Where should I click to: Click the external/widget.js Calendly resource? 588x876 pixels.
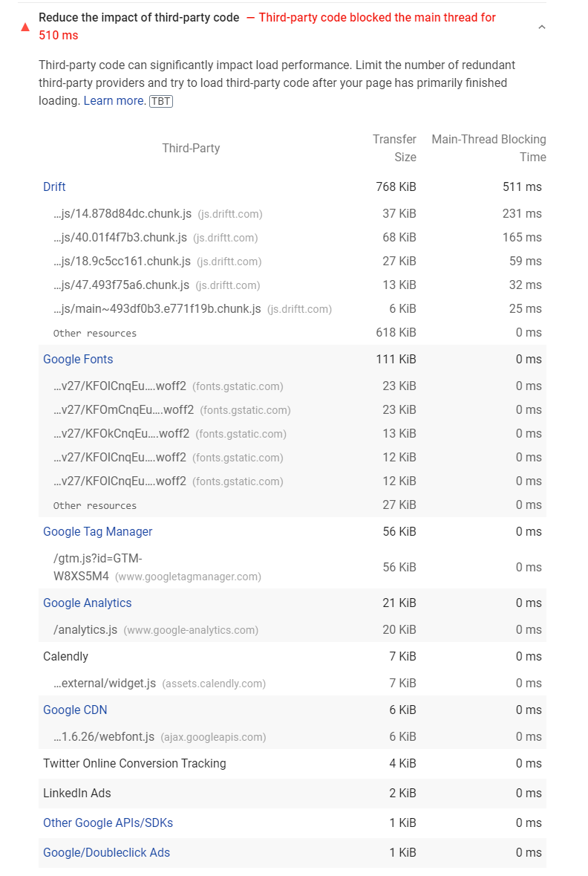pos(159,684)
